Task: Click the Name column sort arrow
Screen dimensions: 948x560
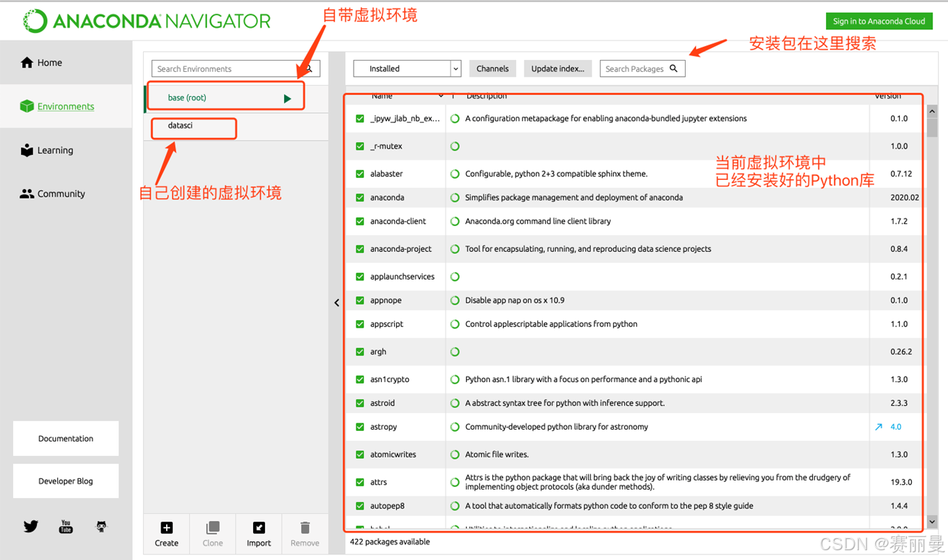Action: [441, 96]
